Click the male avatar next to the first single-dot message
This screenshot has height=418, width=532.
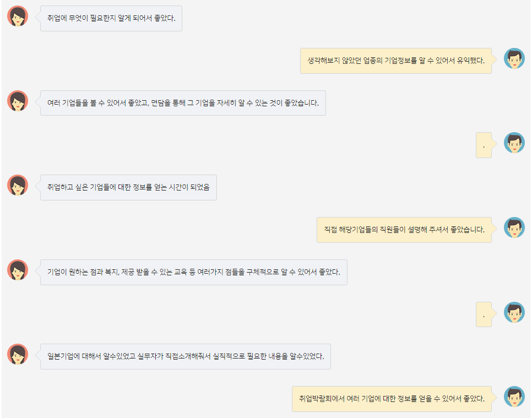514,143
